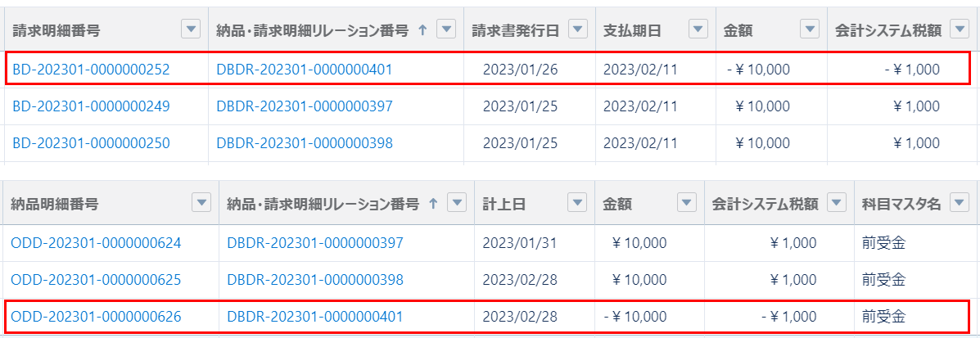The image size is (980, 338).
Task: Open billing record BD-202301-0000000250
Action: click(x=91, y=143)
